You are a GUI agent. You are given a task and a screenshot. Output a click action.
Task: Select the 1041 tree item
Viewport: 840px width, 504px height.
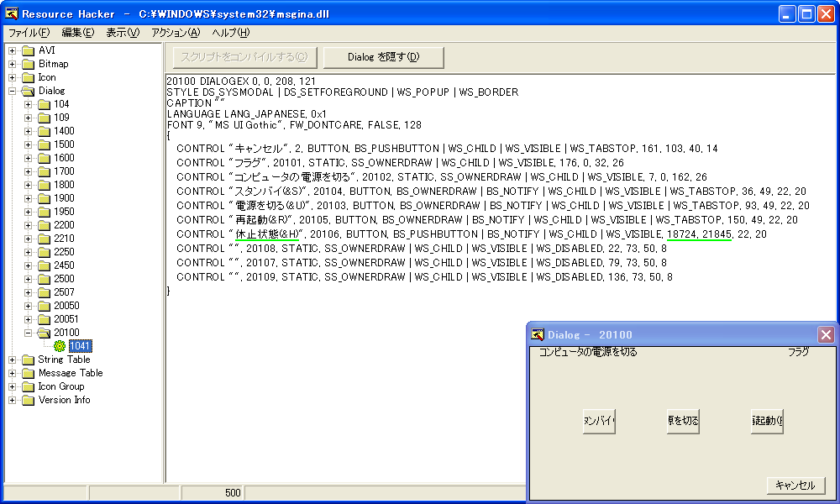80,346
